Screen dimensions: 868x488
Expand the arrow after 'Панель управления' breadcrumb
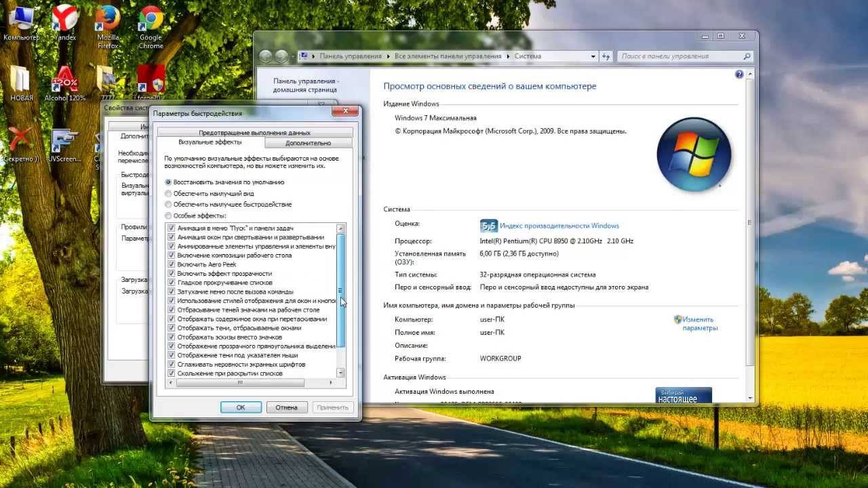click(x=387, y=56)
